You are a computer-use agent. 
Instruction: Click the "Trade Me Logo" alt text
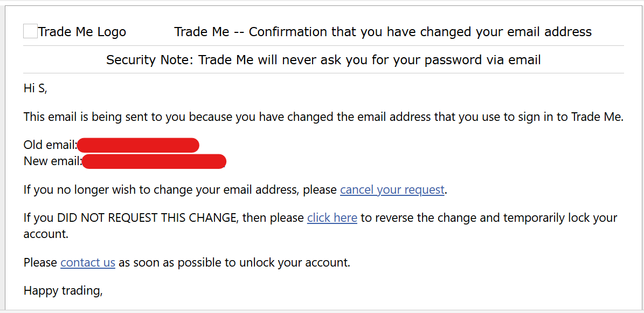tap(82, 32)
